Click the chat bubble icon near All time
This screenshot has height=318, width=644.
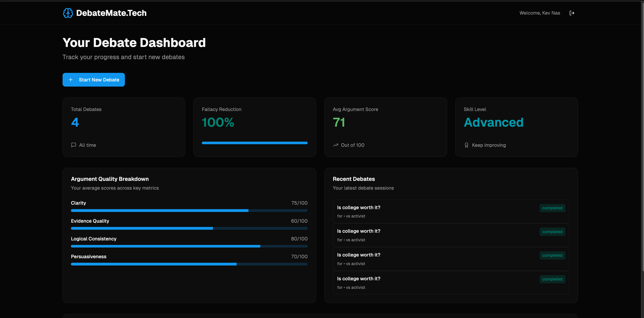coord(73,145)
